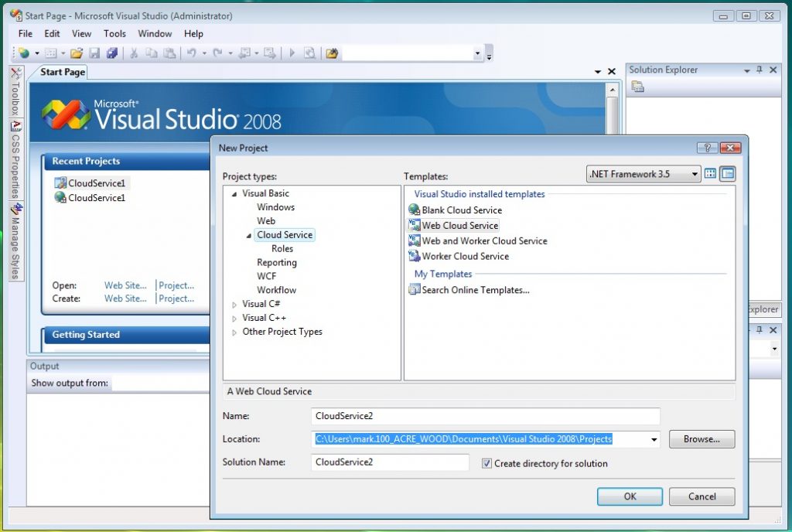Expand the Other Project Types node
Image resolution: width=792 pixels, height=532 pixels.
pos(235,332)
